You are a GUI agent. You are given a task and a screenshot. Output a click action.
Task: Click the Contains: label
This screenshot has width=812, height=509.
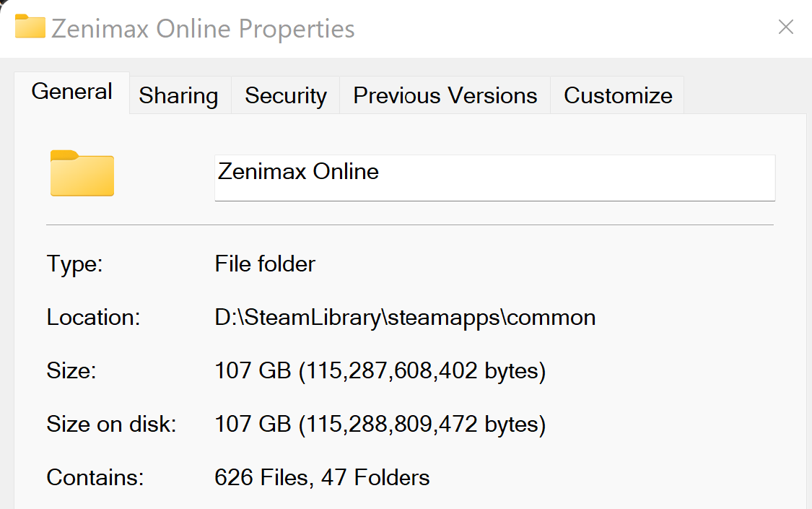tap(95, 477)
